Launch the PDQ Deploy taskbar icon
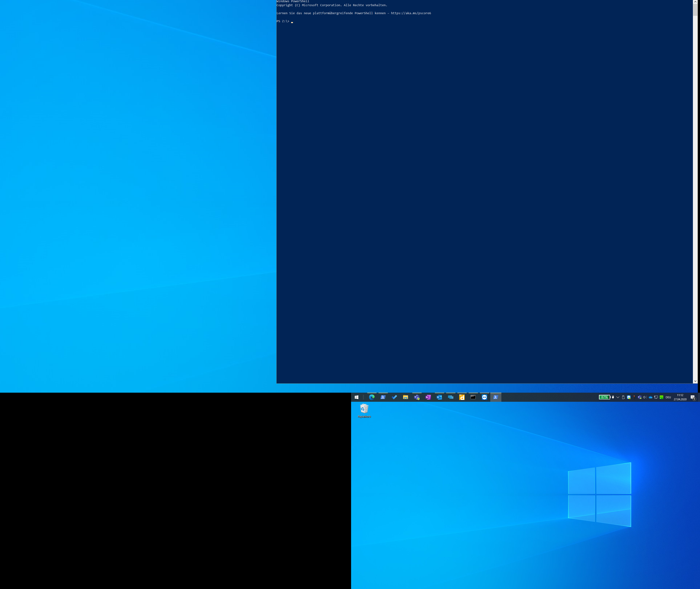 tap(462, 397)
